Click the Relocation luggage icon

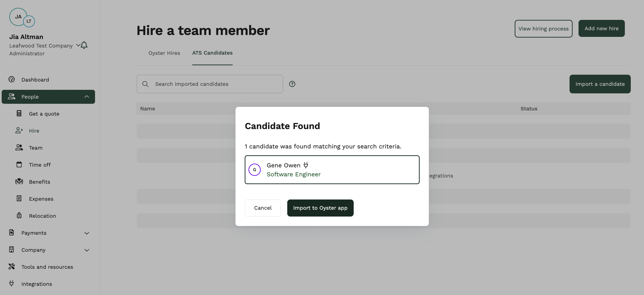(19, 216)
